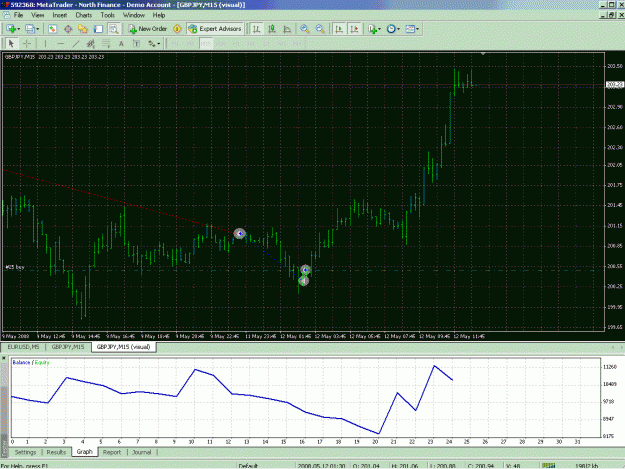Select the Text Label tool
Screen dimensions: 625x469
(x=136, y=43)
